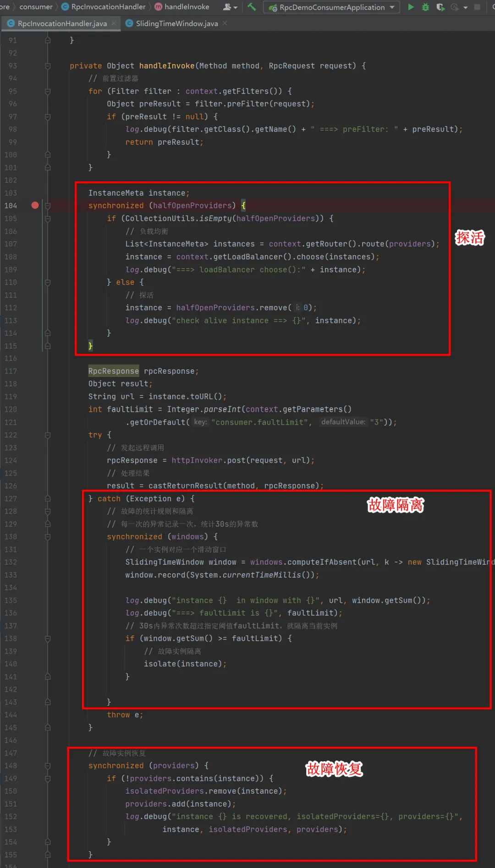Click isolate(instance) call on line 140
This screenshot has height=868, width=495.
pyautogui.click(x=183, y=664)
